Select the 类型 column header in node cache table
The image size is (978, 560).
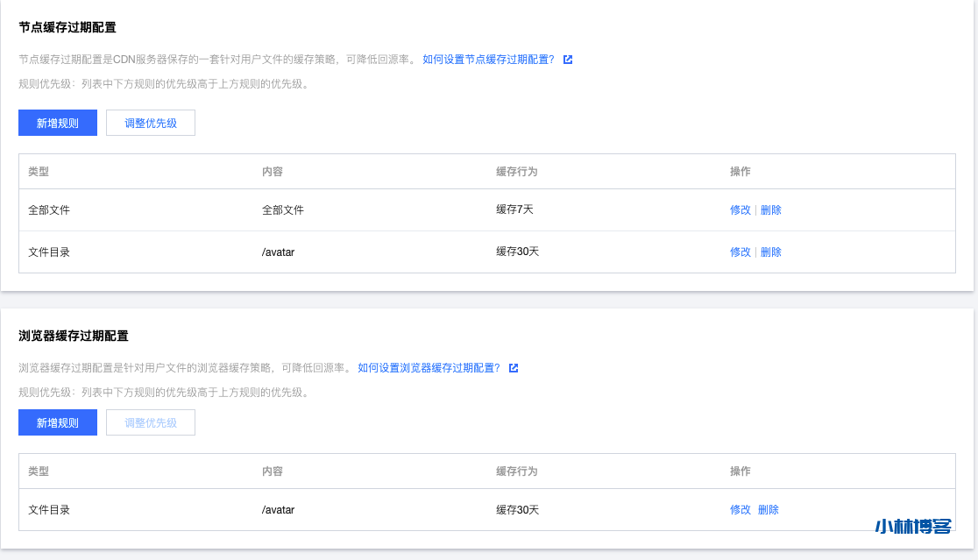38,171
